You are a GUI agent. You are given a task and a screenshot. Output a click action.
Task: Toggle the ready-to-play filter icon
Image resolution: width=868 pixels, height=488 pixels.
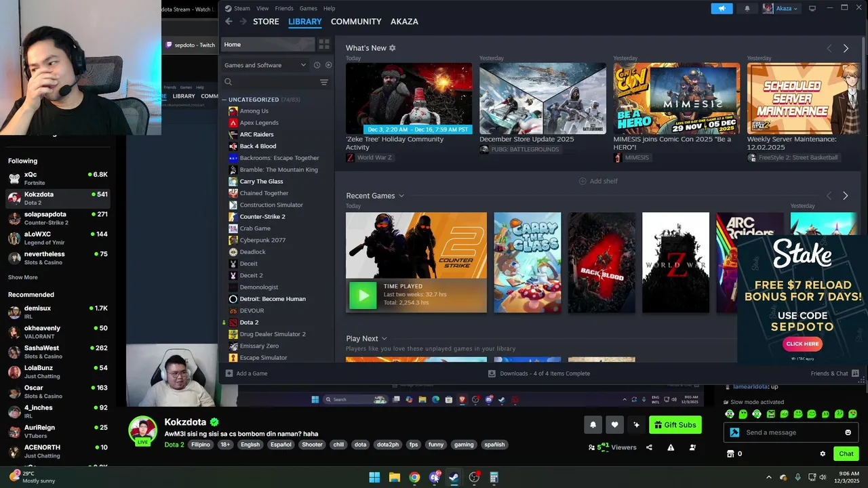pos(328,65)
